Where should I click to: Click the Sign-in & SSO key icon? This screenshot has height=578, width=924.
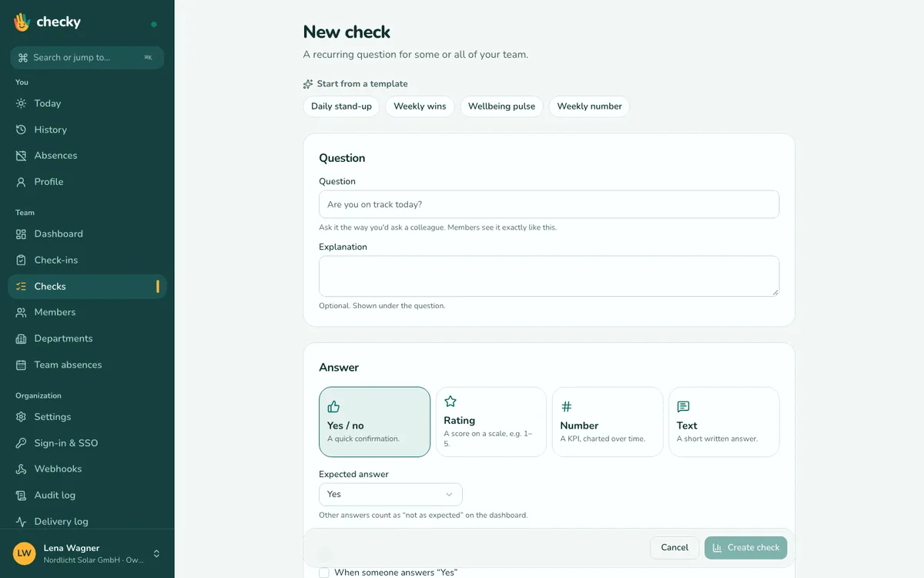[x=21, y=443]
